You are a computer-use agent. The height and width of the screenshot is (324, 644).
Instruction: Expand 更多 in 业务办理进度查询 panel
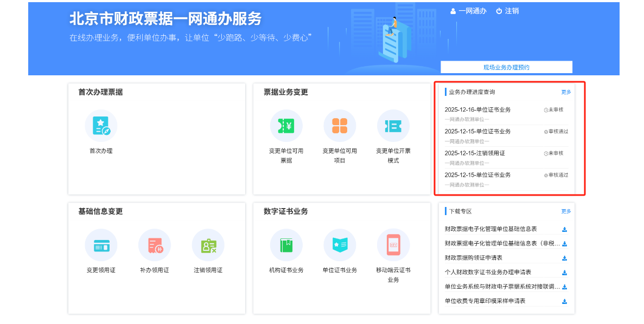(x=566, y=92)
